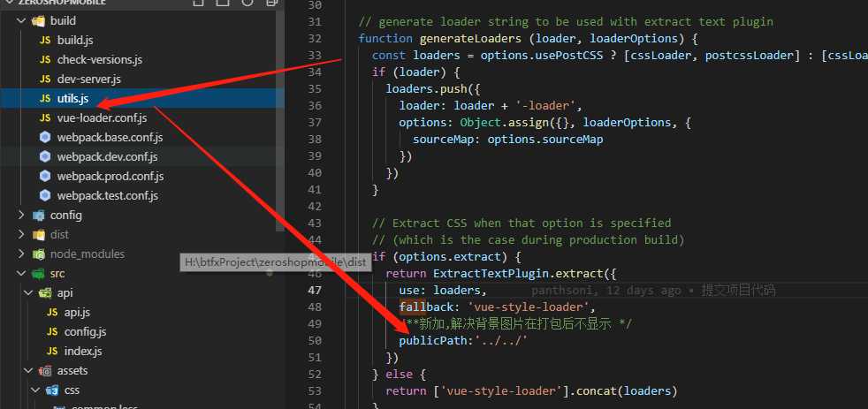This screenshot has width=868, height=409.
Task: Click the JS icon beside index.js
Action: (x=52, y=351)
